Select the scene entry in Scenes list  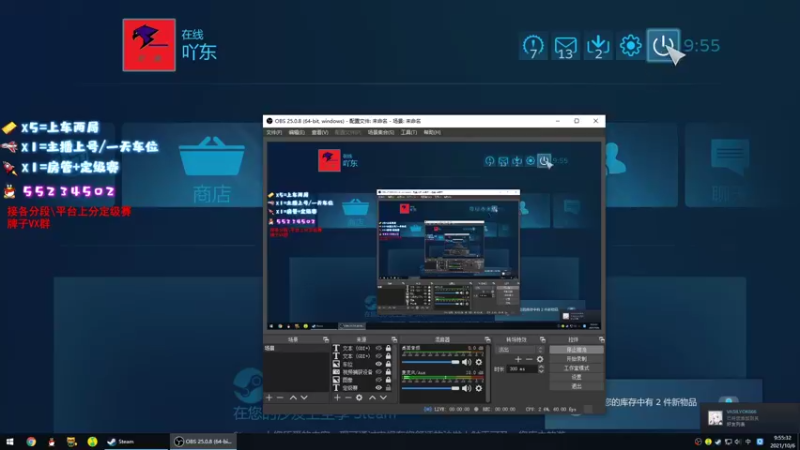(x=296, y=348)
